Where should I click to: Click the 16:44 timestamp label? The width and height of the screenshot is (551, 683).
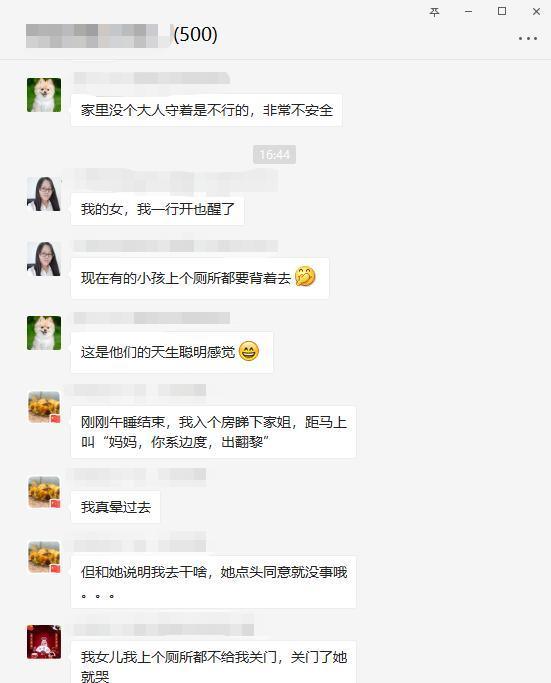tap(274, 155)
